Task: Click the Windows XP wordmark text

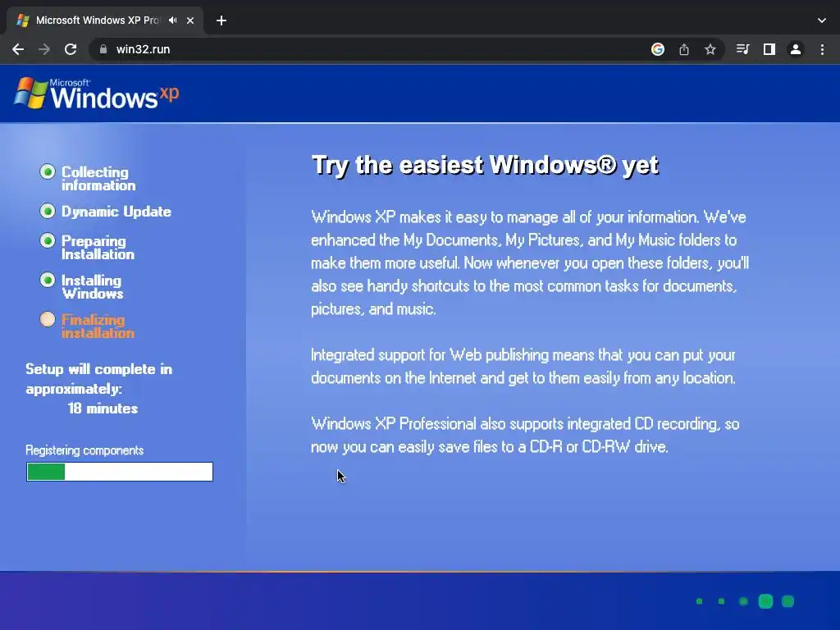Action: tap(115, 95)
